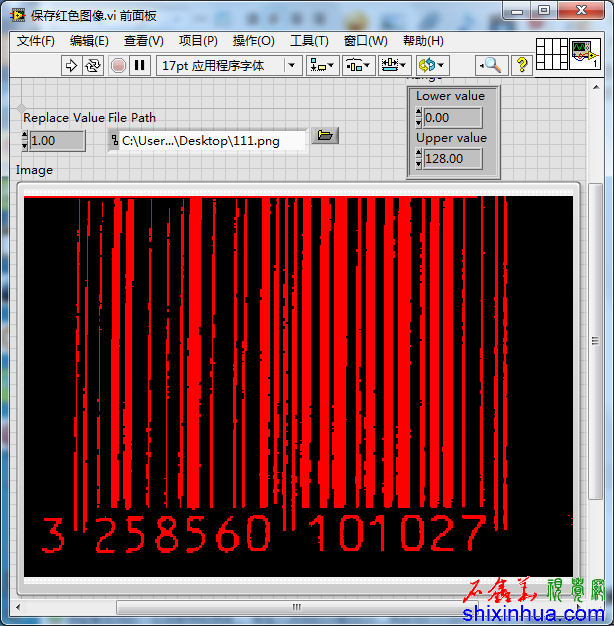Click the browse folder icon beside file path

324,136
